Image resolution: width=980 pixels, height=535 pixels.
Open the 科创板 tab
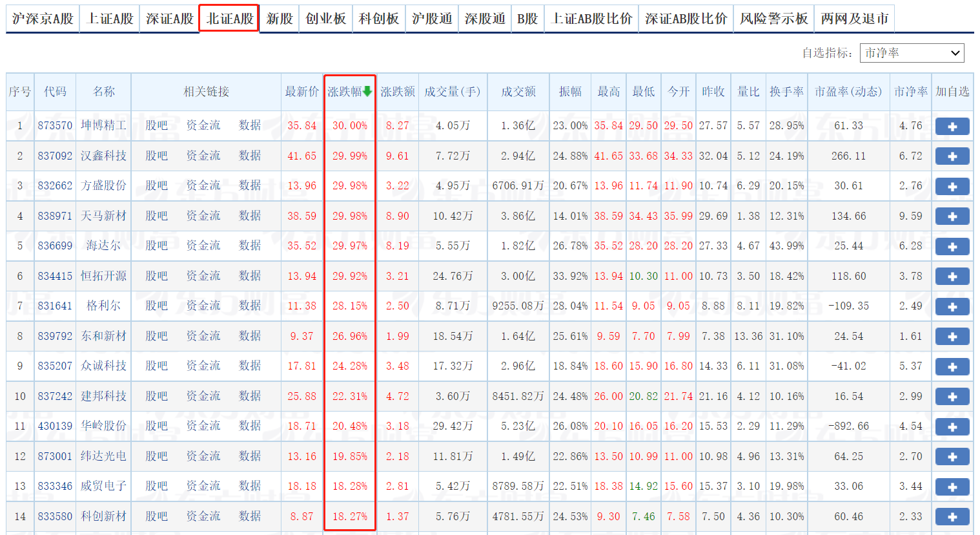point(379,19)
